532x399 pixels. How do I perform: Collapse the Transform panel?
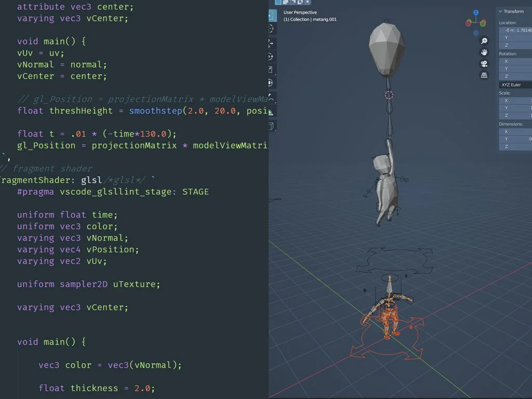(500, 11)
